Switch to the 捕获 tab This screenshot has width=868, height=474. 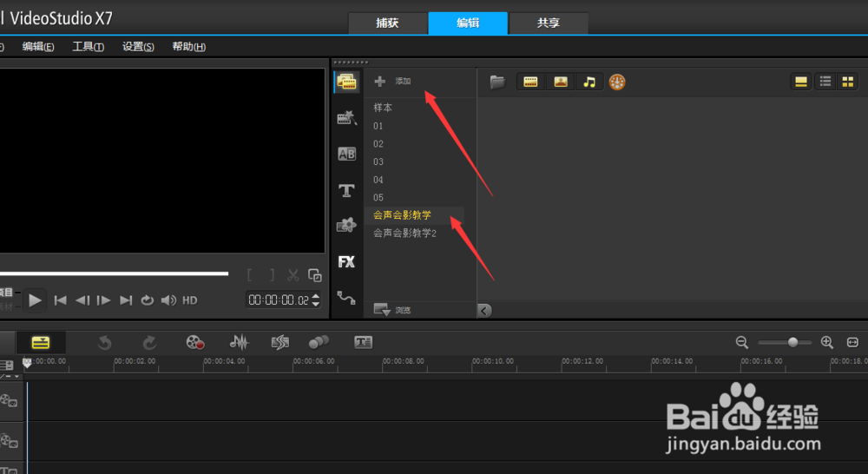click(x=387, y=23)
